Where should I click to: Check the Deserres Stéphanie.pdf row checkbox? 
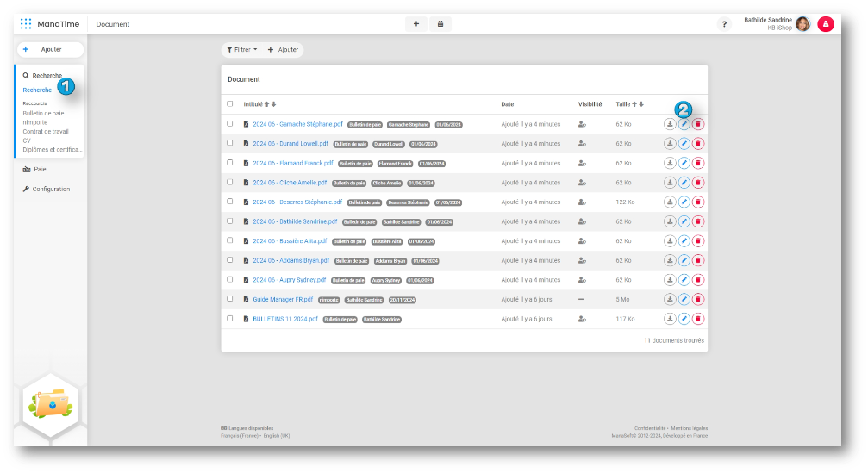pyautogui.click(x=230, y=202)
